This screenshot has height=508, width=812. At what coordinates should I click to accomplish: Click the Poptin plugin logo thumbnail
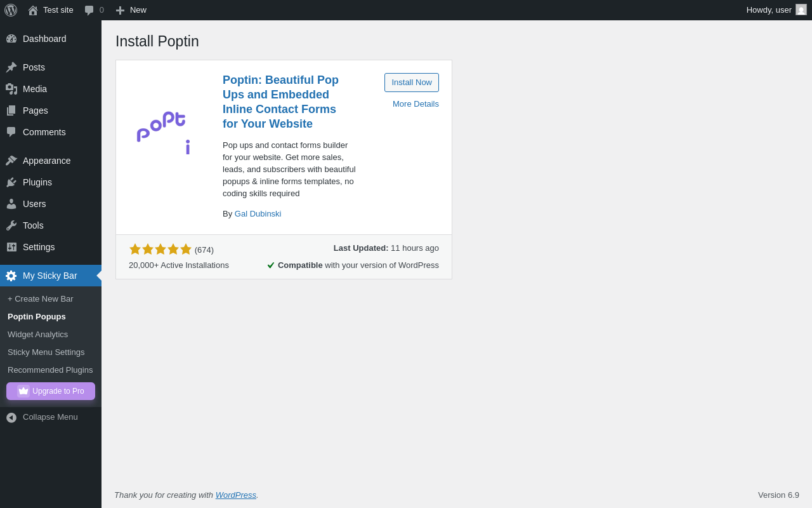point(164,133)
